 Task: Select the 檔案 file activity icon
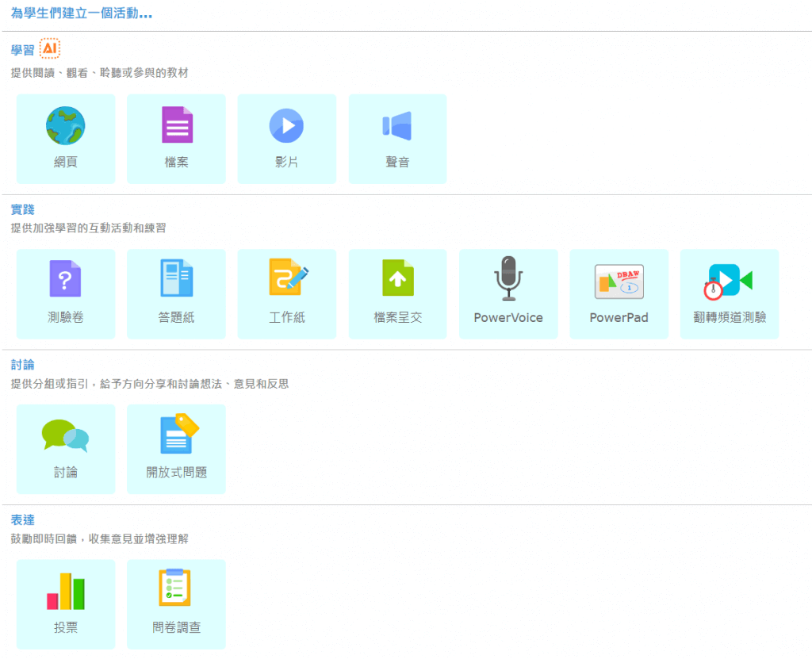coord(176,138)
